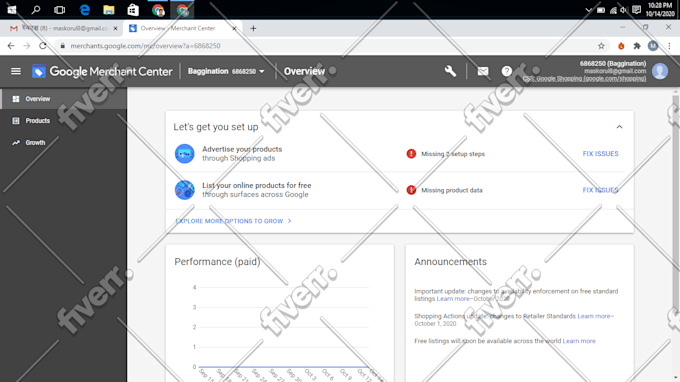Open Task View in taskbar
Screen dimensions: 680x382
(x=59, y=10)
